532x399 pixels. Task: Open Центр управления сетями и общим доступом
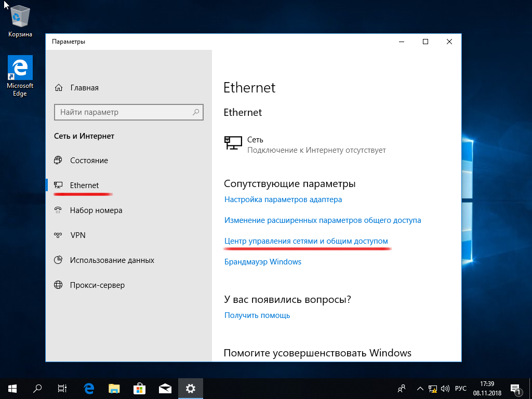click(x=306, y=241)
